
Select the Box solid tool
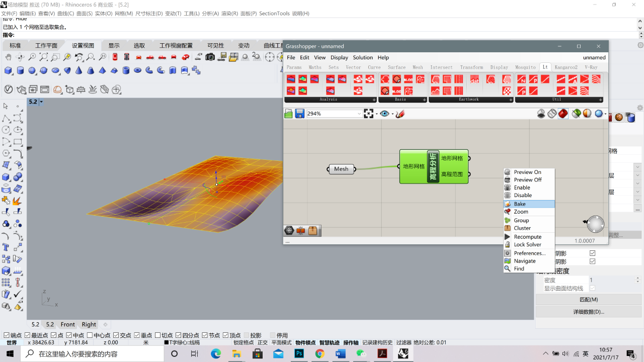click(x=9, y=70)
